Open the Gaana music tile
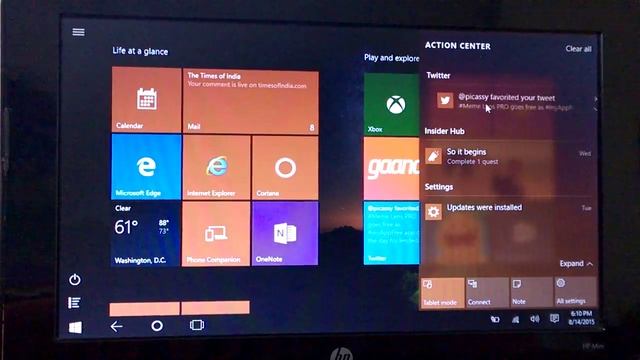The image size is (640, 360). click(x=391, y=169)
